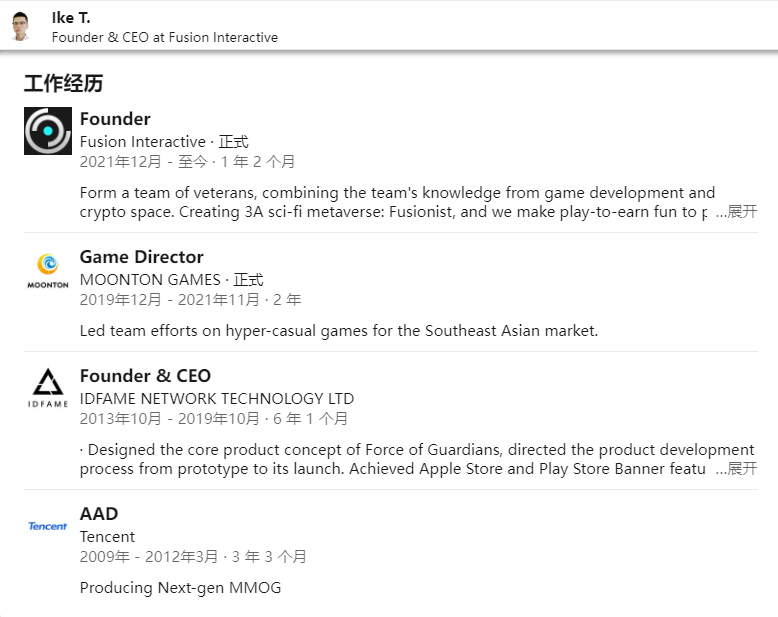The height and width of the screenshot is (617, 778).
Task: Open the Fusion Interactive company logo
Action: 48,131
